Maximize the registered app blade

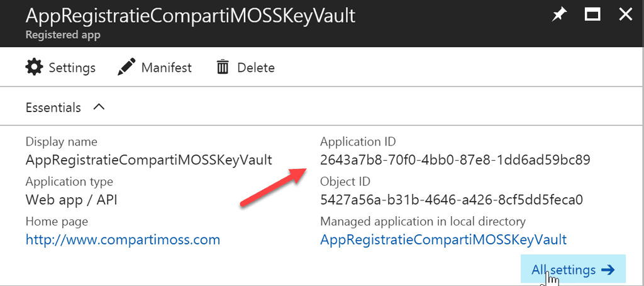pos(592,15)
